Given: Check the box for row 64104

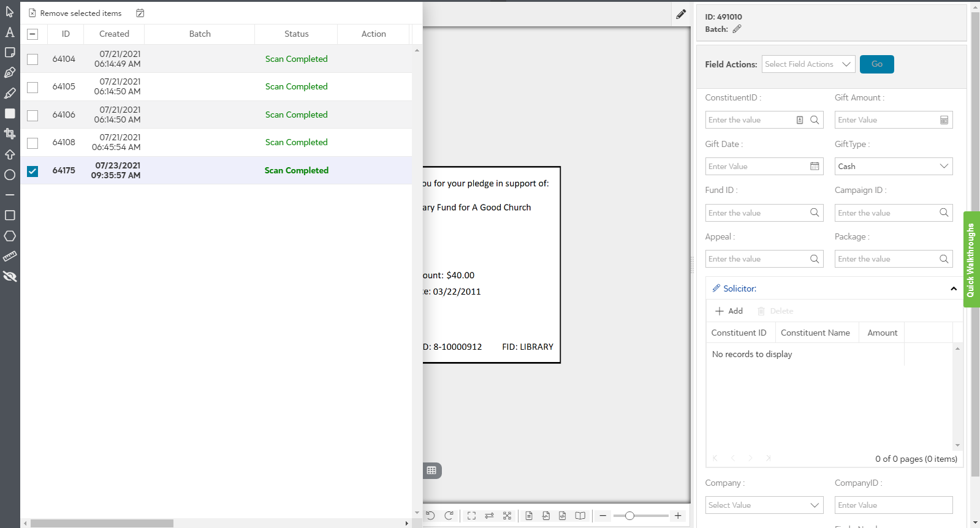Looking at the screenshot, I should (x=32, y=59).
